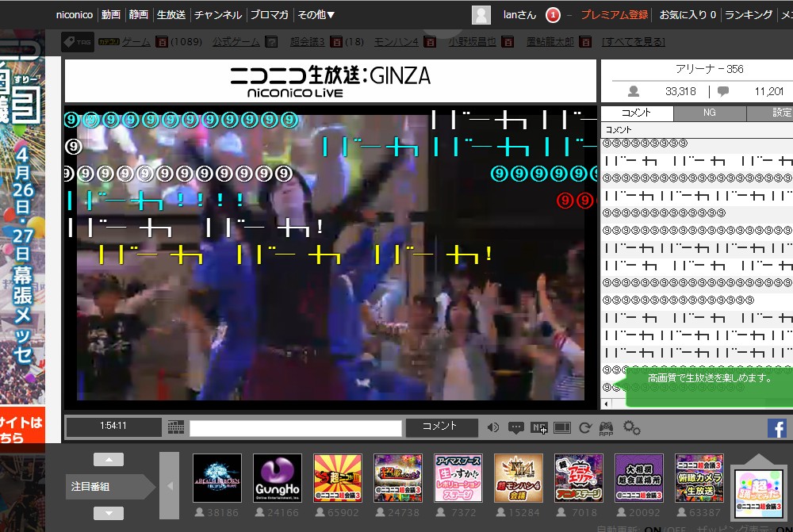Screen dimensions: 793x532
Task: Click [すべてを見る] tags link
Action: (633, 41)
